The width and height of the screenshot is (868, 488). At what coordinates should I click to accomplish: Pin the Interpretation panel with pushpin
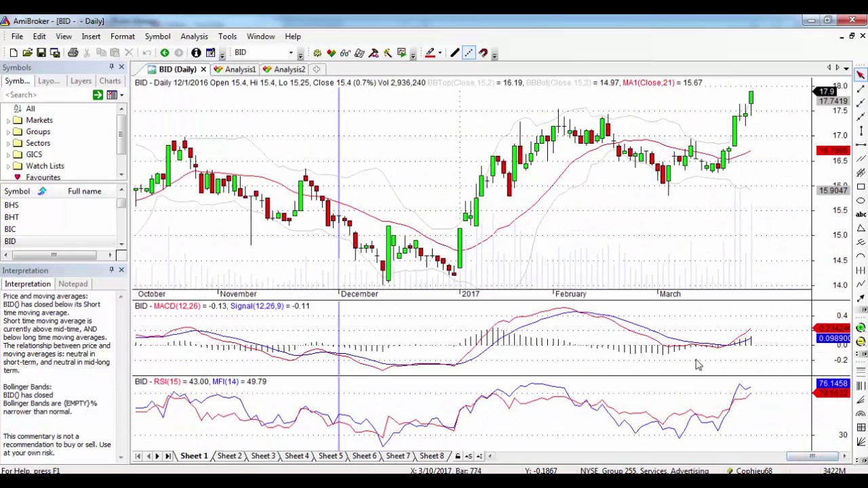[x=111, y=270]
